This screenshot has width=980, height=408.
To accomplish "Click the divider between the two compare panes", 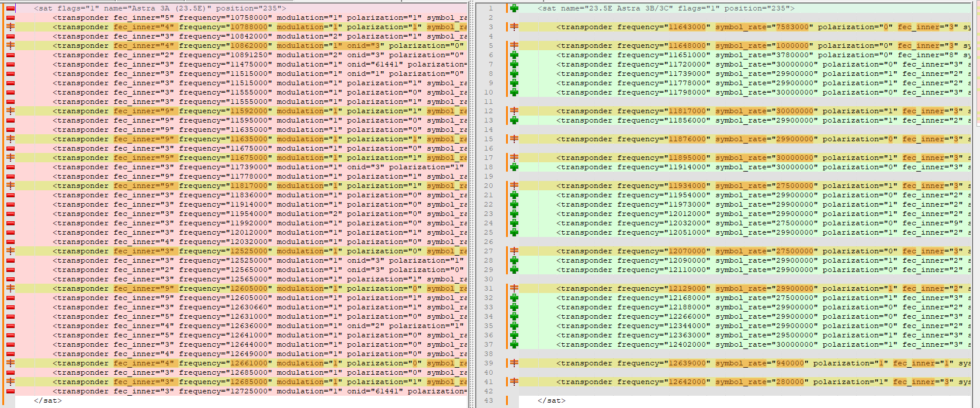I will [x=470, y=204].
